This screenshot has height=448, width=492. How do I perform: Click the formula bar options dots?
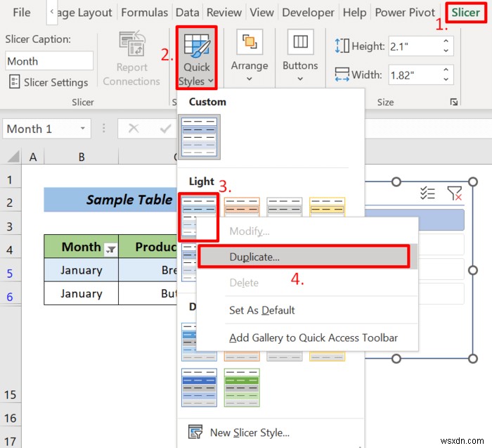point(103,128)
